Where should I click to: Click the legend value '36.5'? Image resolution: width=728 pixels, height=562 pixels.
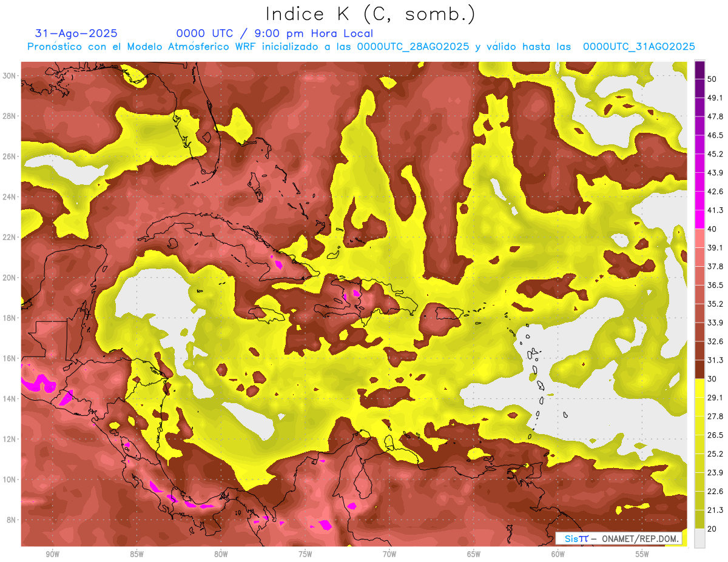point(715,285)
